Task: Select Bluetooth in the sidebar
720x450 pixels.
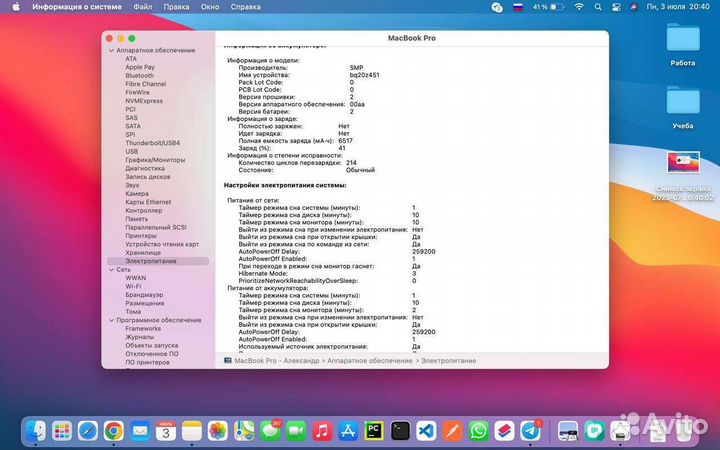Action: (x=140, y=75)
